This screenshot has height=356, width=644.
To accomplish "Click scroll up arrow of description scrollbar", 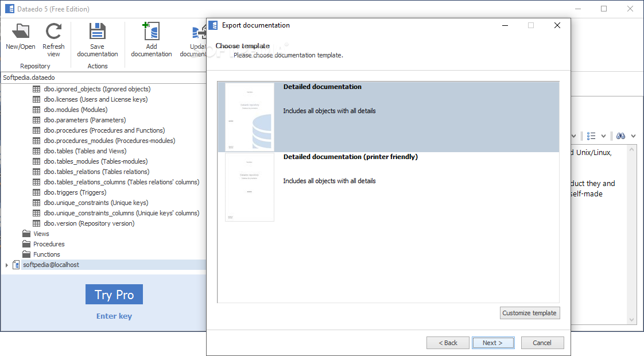I will (632, 149).
